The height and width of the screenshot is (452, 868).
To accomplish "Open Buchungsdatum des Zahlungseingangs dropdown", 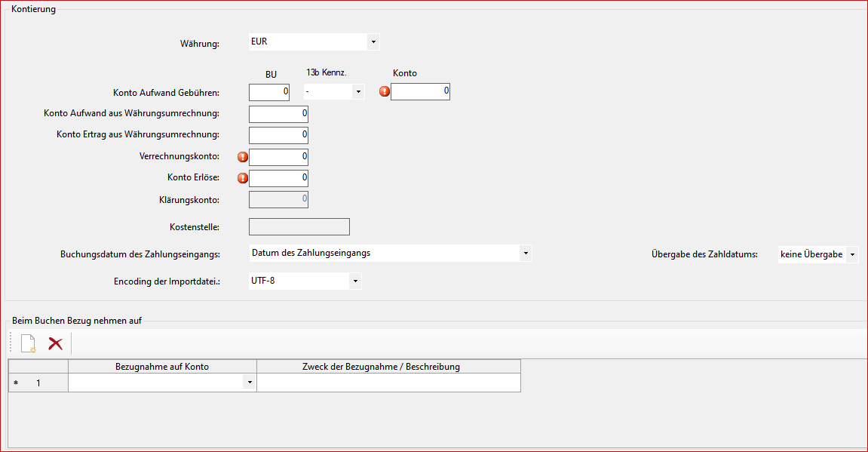I will pyautogui.click(x=526, y=254).
